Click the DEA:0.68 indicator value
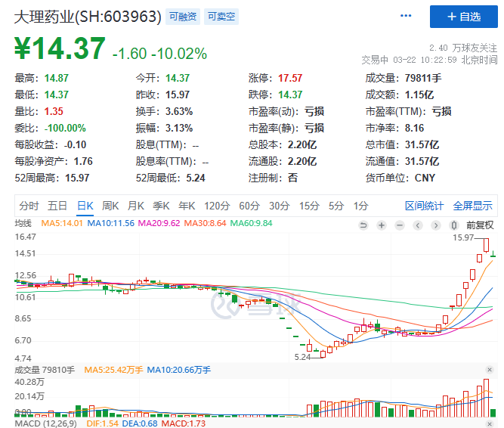Viewport: 504px width, 428px height. tap(140, 423)
